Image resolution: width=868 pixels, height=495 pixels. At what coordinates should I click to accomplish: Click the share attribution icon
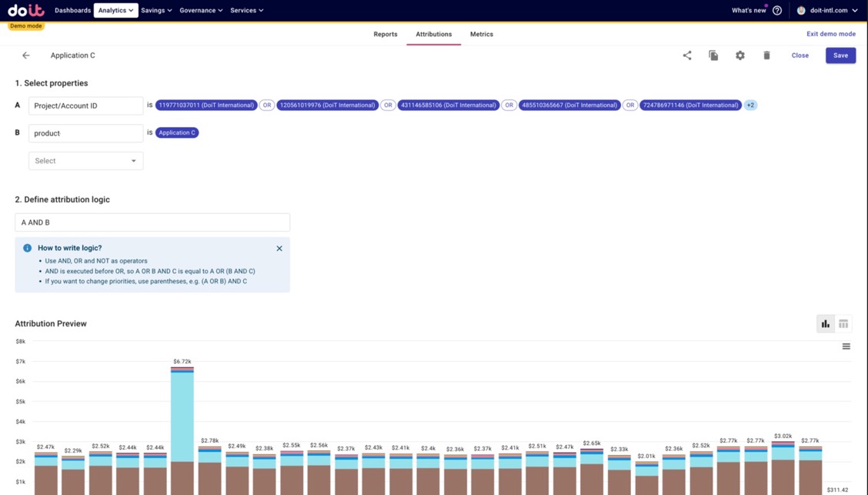687,55
